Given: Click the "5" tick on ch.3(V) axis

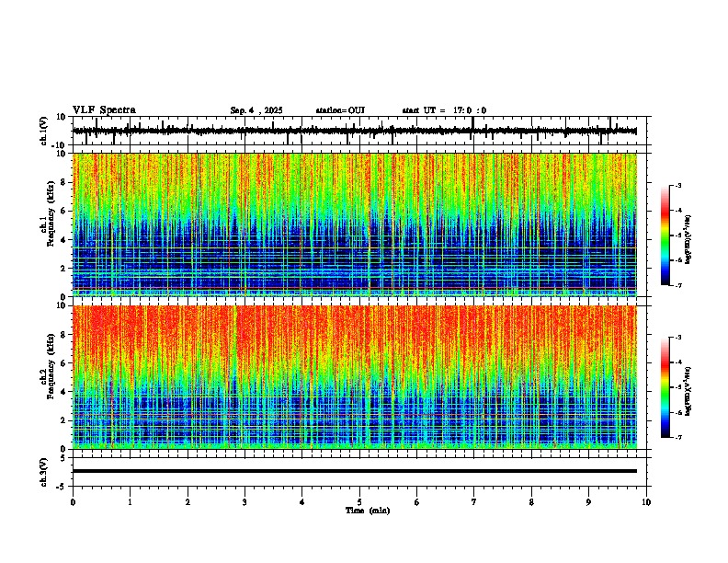Looking at the screenshot, I should [x=63, y=458].
